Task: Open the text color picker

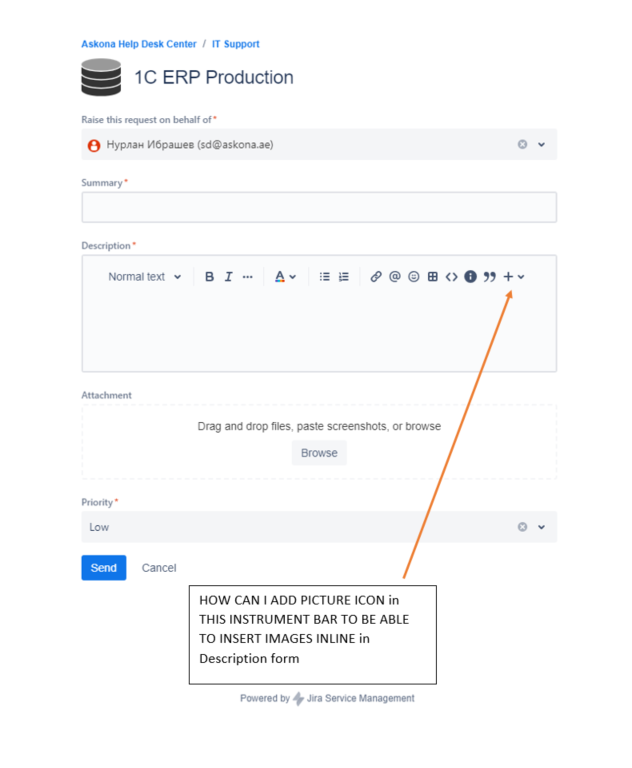Action: tap(280, 277)
